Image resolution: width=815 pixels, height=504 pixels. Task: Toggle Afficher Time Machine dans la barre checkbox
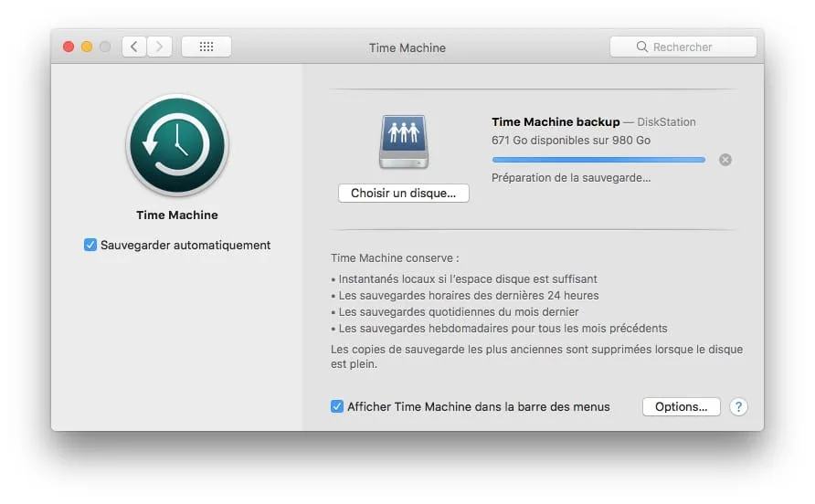[337, 406]
